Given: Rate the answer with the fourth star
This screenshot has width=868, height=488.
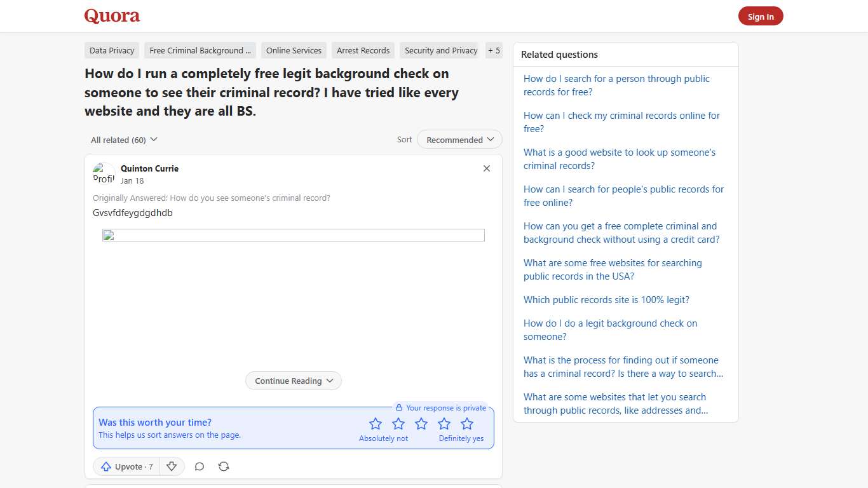Looking at the screenshot, I should coord(444,423).
